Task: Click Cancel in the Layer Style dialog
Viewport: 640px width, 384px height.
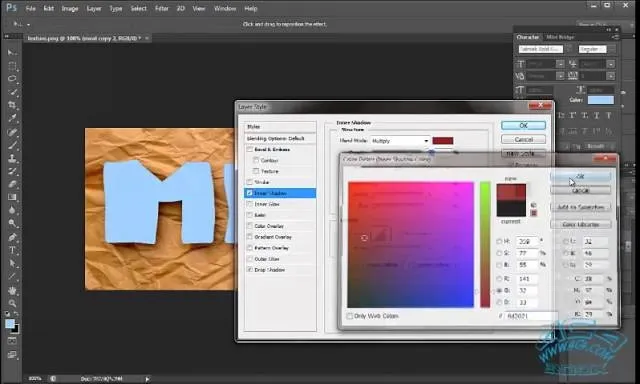Action: (x=523, y=140)
